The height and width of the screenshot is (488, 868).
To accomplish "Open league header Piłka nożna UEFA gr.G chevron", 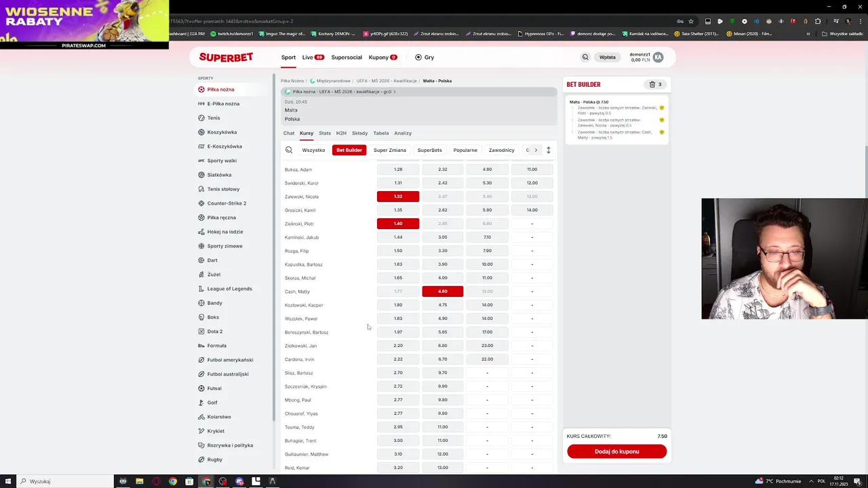I will click(x=395, y=91).
